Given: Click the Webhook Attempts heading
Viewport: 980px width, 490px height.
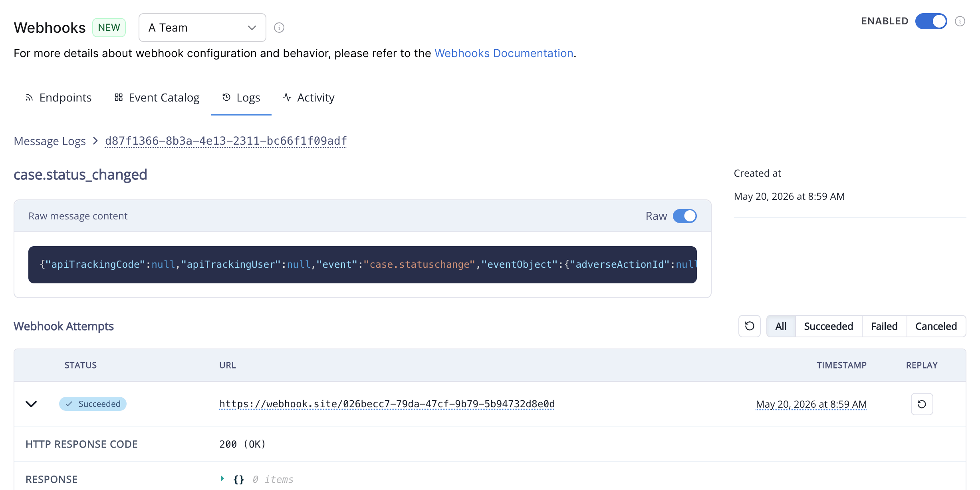Looking at the screenshot, I should pyautogui.click(x=63, y=326).
